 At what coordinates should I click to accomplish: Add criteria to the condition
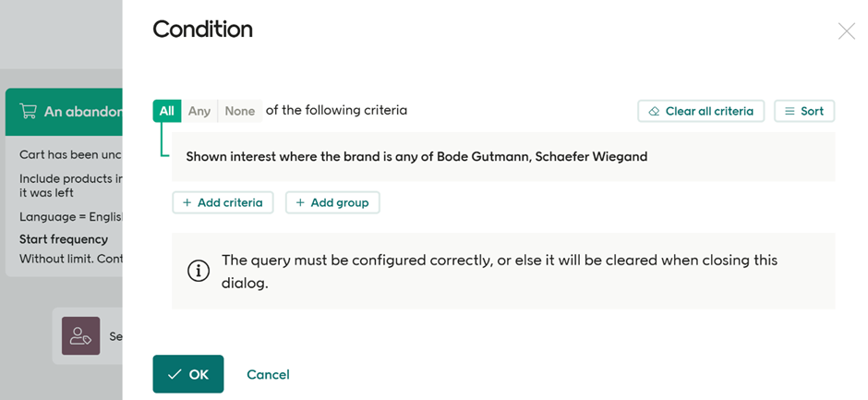(223, 202)
